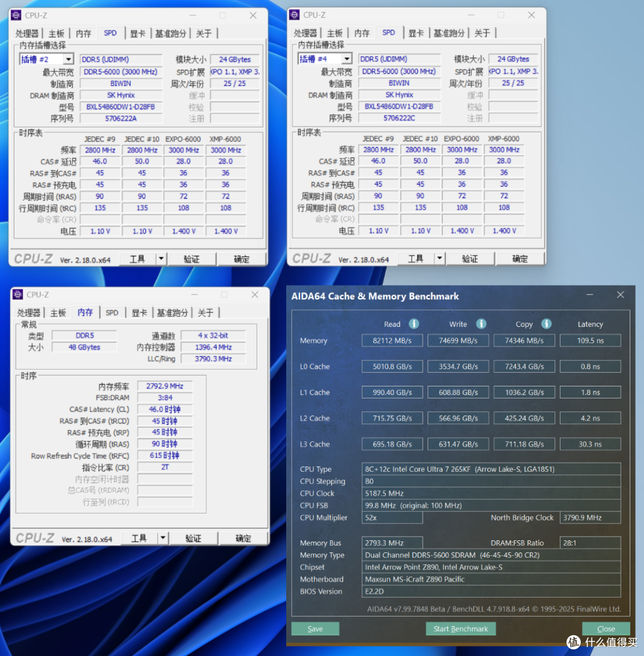The height and width of the screenshot is (656, 644).
Task: Click 48 GBytes size field in CPU-Z
Action: click(x=84, y=347)
